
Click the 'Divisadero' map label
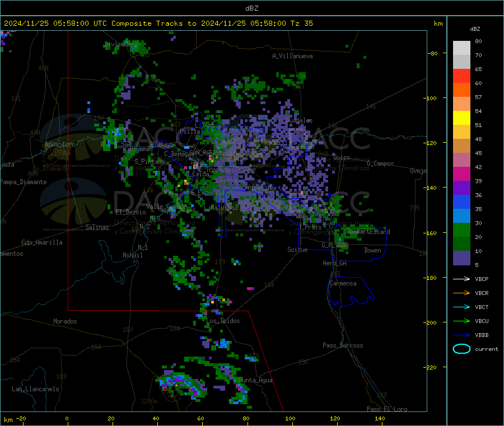click(x=121, y=44)
